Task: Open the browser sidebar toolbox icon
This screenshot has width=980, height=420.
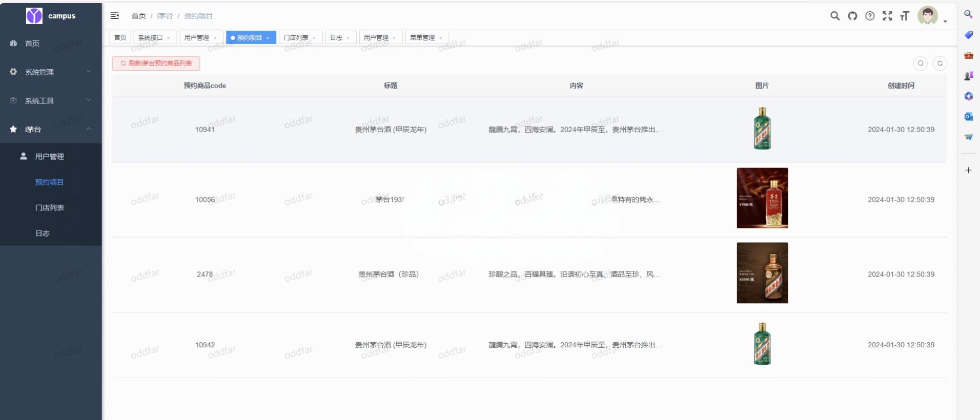Action: coord(968,55)
